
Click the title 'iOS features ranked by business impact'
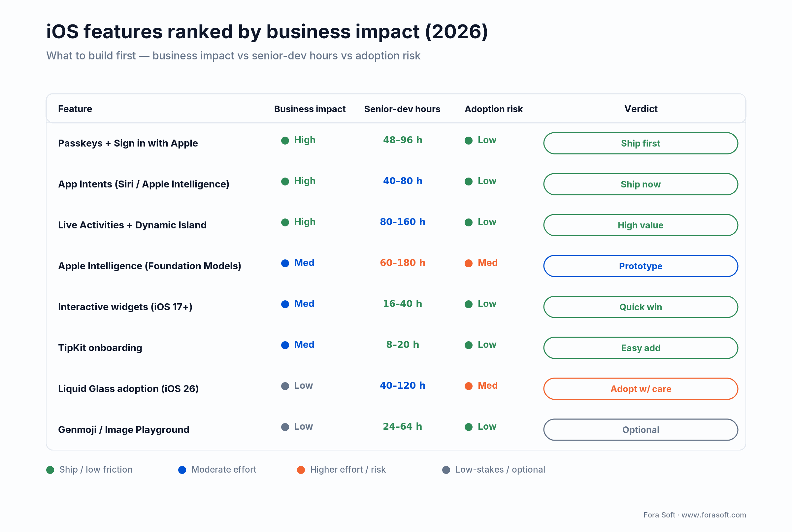pyautogui.click(x=267, y=32)
